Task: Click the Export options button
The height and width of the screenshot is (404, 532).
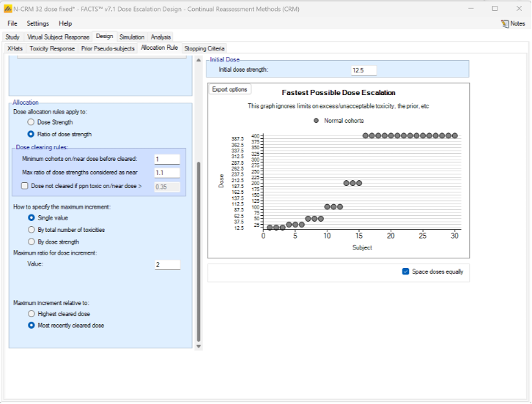Action: (229, 89)
